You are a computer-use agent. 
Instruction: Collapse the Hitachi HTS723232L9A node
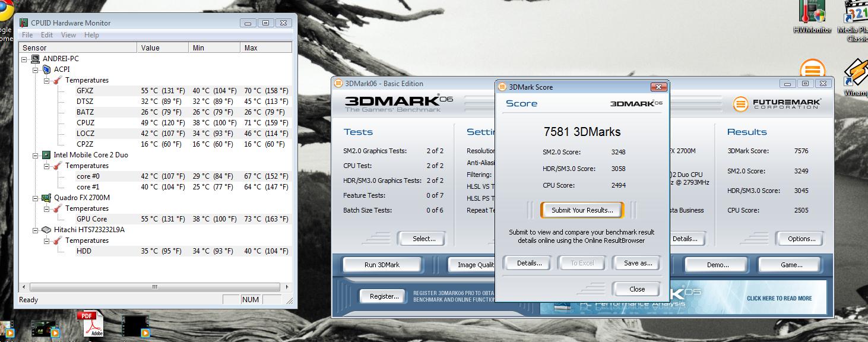(36, 230)
